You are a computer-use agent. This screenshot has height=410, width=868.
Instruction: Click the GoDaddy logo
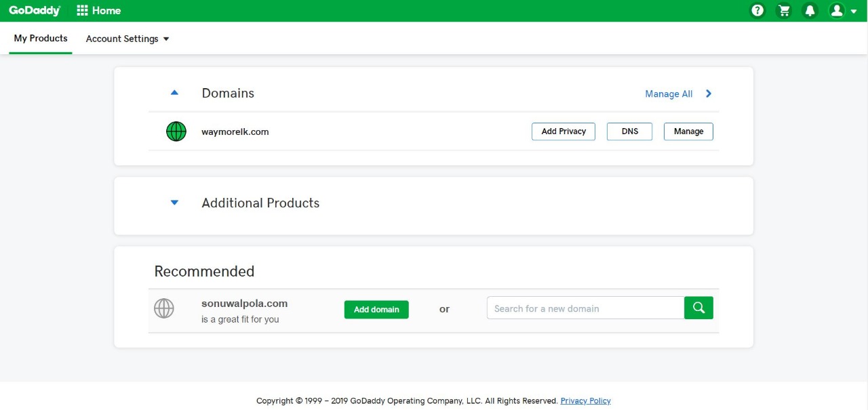tap(35, 10)
